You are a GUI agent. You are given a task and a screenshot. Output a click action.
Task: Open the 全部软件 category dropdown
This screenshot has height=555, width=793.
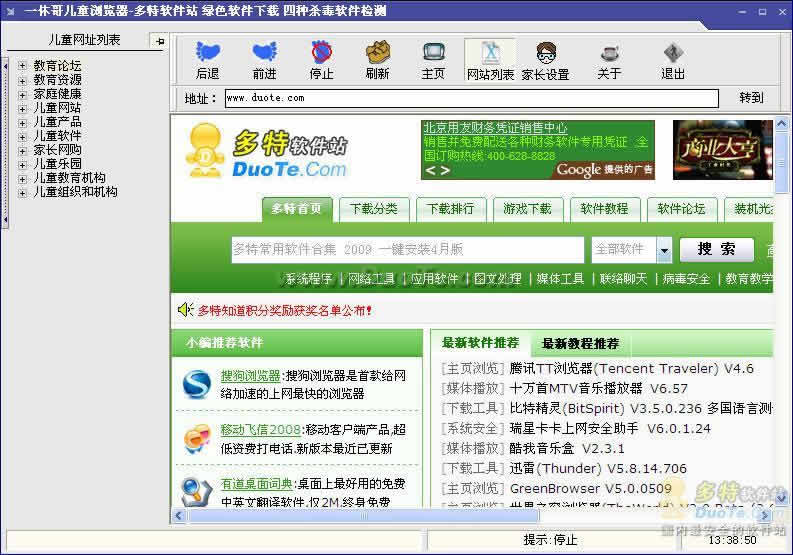[x=665, y=250]
